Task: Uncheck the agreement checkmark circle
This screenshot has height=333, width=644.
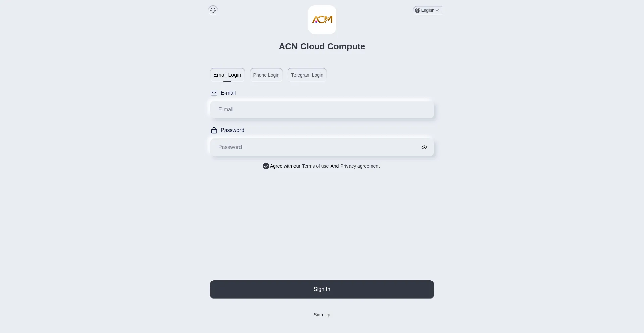Action: click(266, 166)
